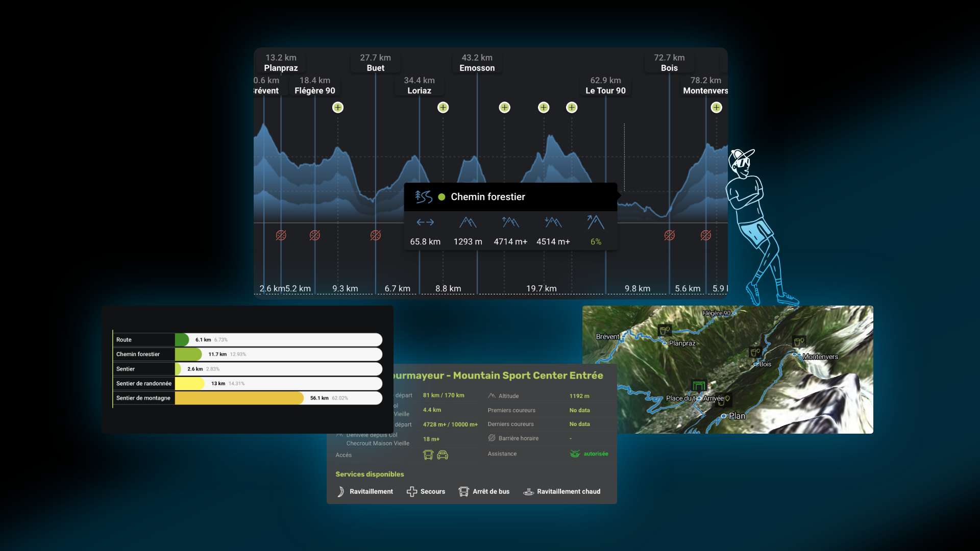980x551 pixels.
Task: Click the Secours cross icon
Action: [412, 492]
